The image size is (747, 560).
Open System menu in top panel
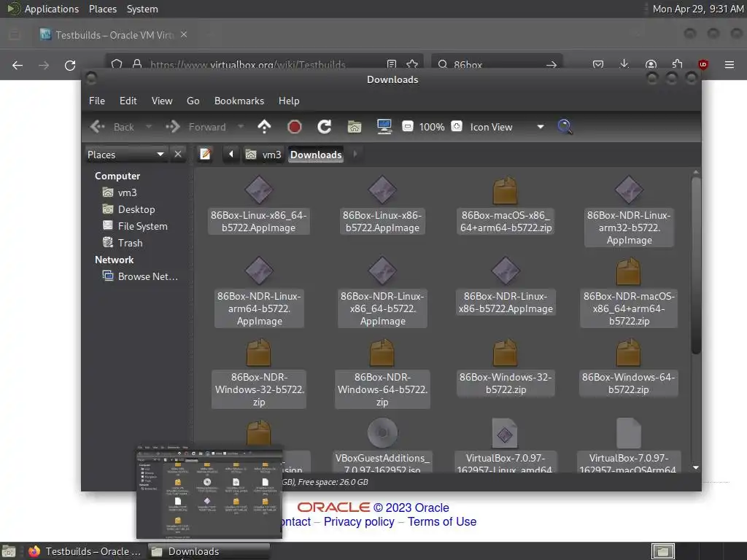tap(142, 9)
